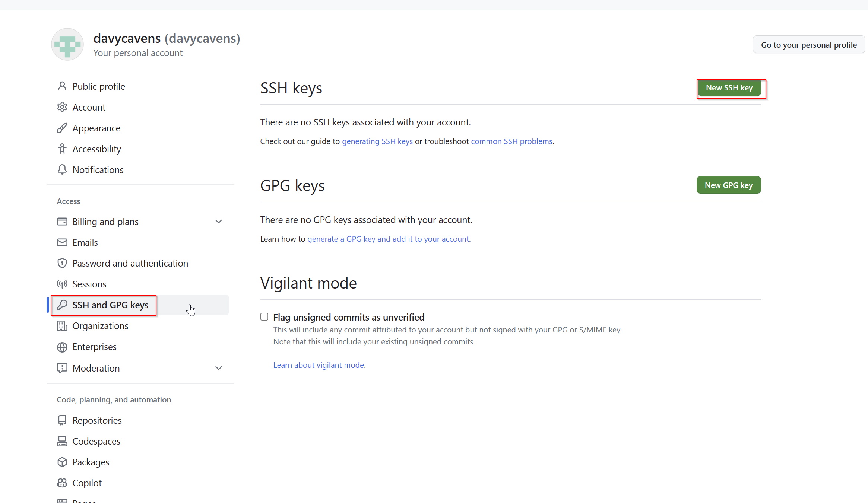Enable Flag unsigned commits as unverified checkbox
Image resolution: width=868 pixels, height=503 pixels.
pos(264,317)
